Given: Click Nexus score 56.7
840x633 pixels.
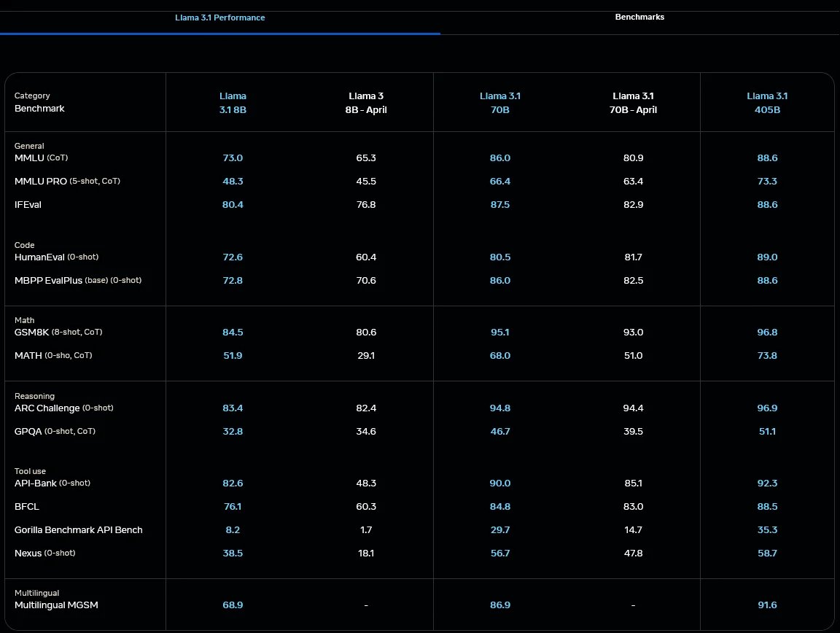Looking at the screenshot, I should 499,553.
